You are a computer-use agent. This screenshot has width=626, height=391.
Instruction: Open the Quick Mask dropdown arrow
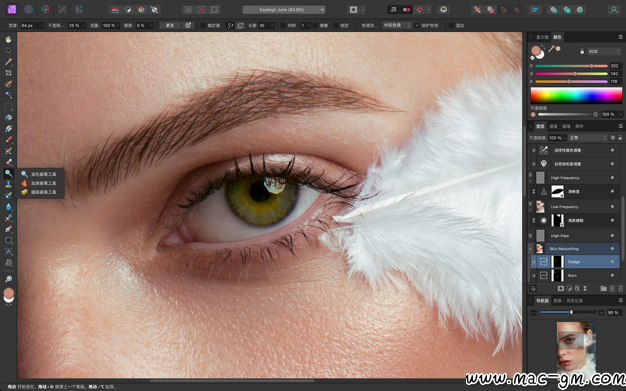pyautogui.click(x=363, y=10)
